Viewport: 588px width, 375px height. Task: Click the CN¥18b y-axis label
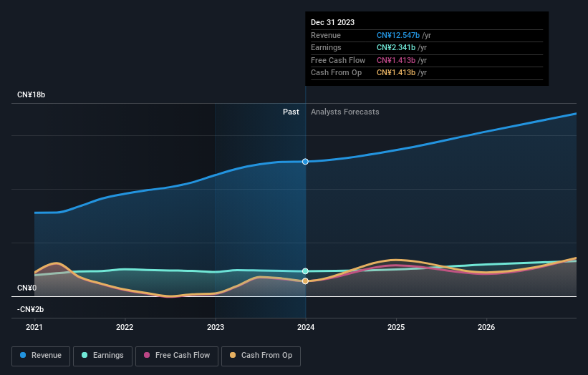pyautogui.click(x=31, y=94)
